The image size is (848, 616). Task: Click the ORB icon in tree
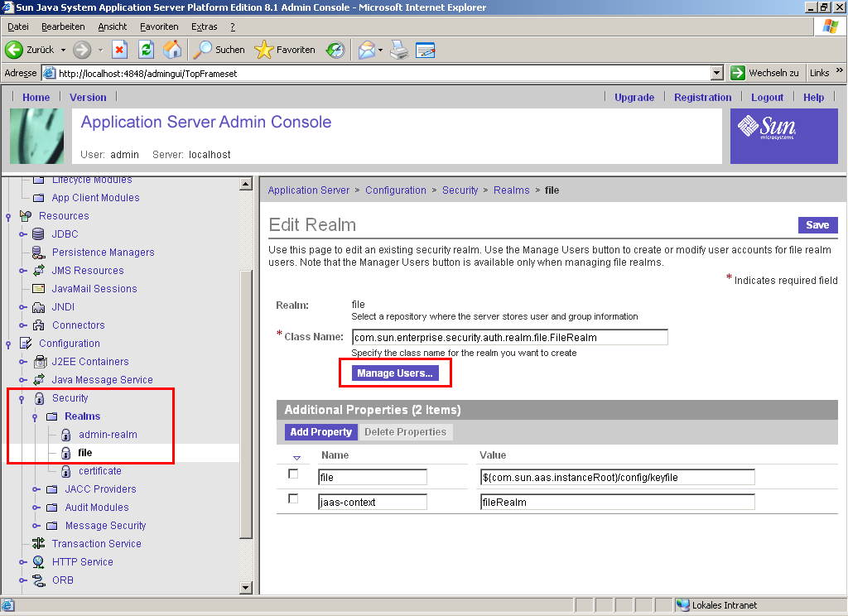click(38, 580)
